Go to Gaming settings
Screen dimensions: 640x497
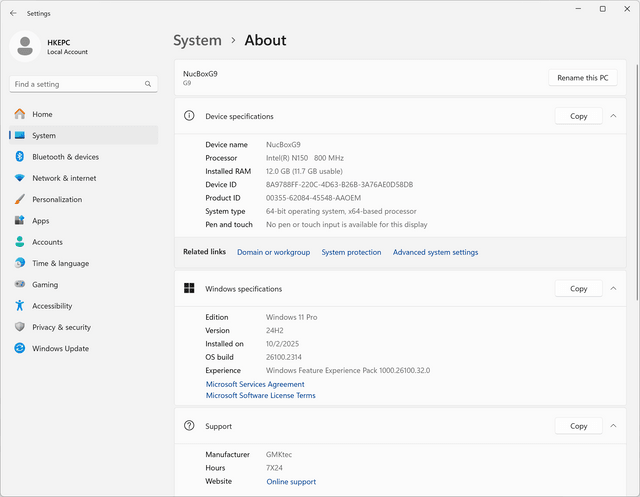tap(83, 284)
